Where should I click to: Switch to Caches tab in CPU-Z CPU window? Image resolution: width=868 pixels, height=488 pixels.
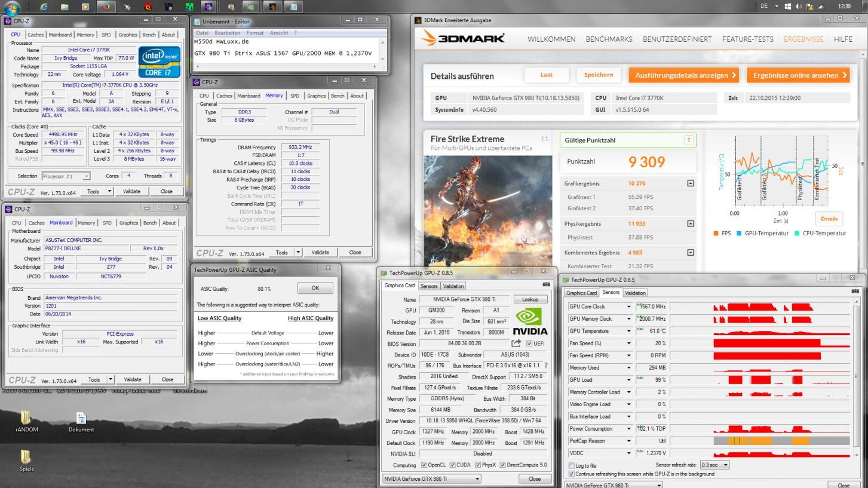coord(36,35)
